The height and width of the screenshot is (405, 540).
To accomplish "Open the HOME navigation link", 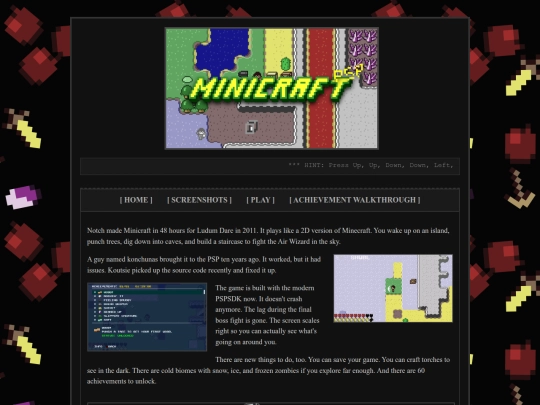I will pyautogui.click(x=136, y=200).
